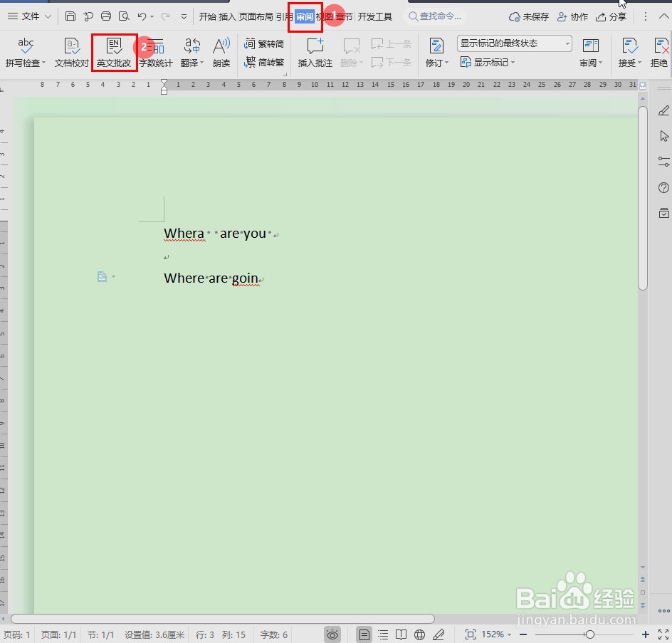Click the horizontal scrollbar

click(222, 619)
